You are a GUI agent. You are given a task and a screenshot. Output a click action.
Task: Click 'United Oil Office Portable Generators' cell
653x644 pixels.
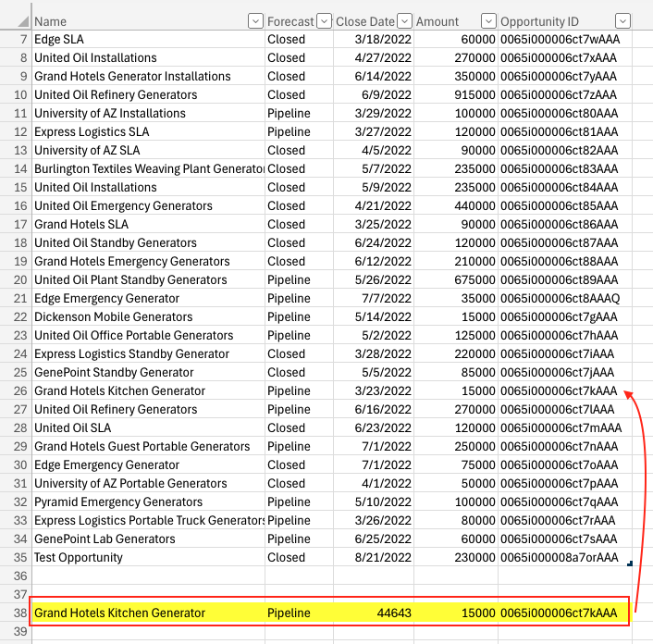click(148, 335)
